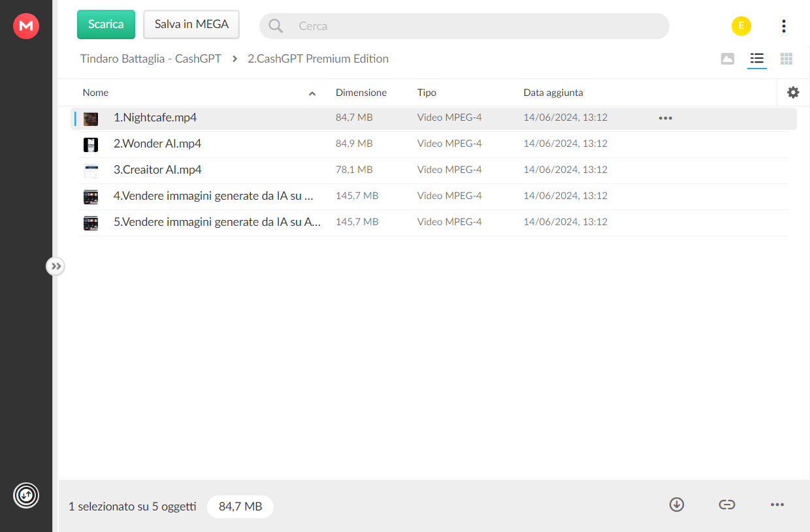810x532 pixels.
Task: Open options dots for 1.Nightcafe.mp4 row
Action: 666,118
